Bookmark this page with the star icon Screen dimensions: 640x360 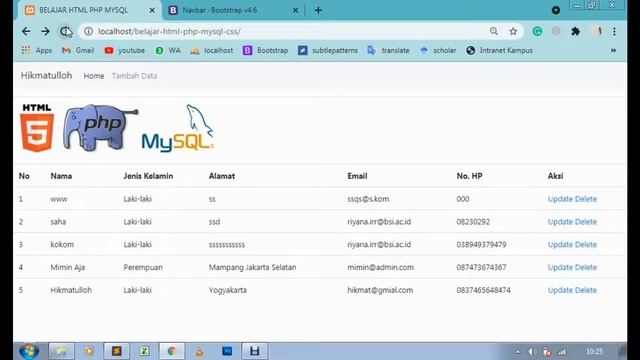click(513, 31)
